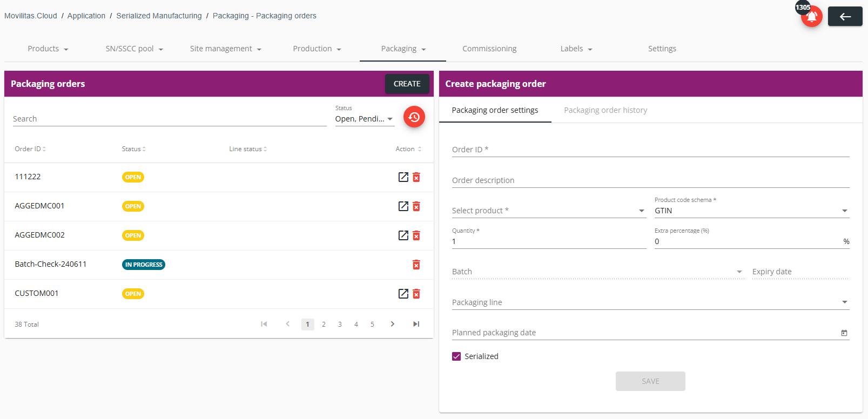Open the Select product dropdown
Screen dimensions: 868x419
point(549,211)
